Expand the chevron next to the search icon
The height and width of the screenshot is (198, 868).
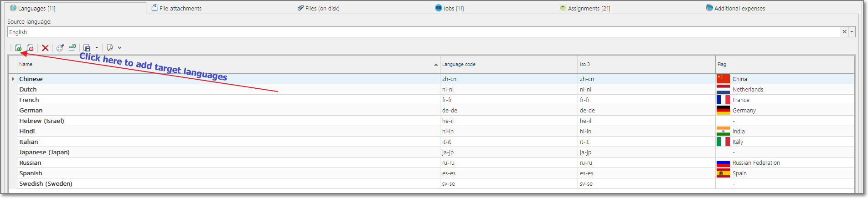119,48
